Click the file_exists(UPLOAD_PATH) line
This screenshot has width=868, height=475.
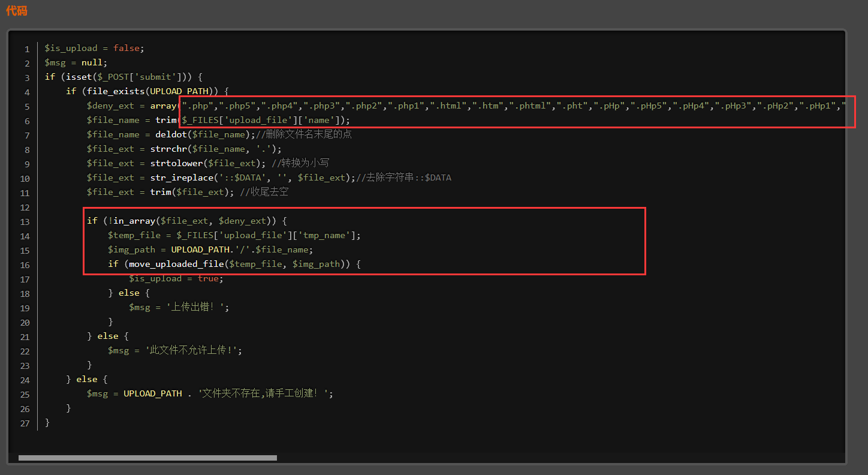(x=147, y=91)
